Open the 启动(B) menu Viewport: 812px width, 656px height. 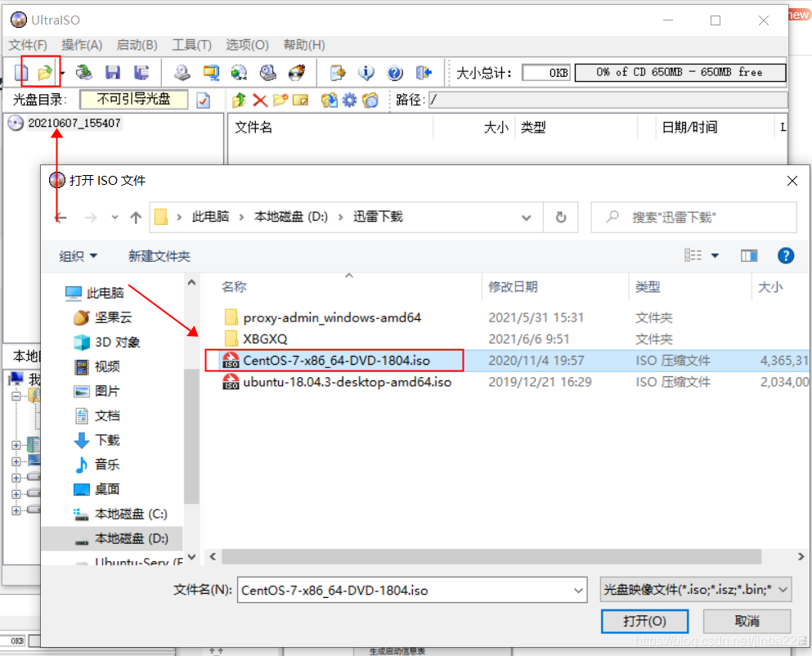(137, 45)
